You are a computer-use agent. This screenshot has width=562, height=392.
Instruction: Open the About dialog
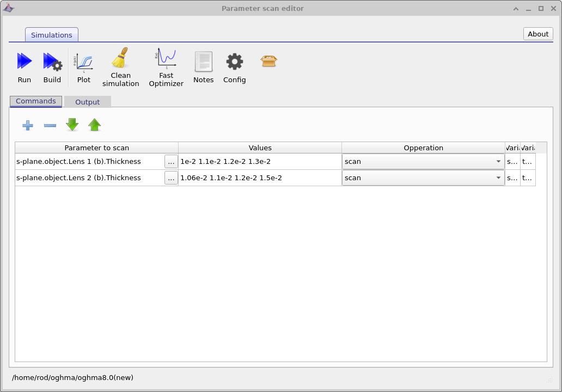[537, 34]
